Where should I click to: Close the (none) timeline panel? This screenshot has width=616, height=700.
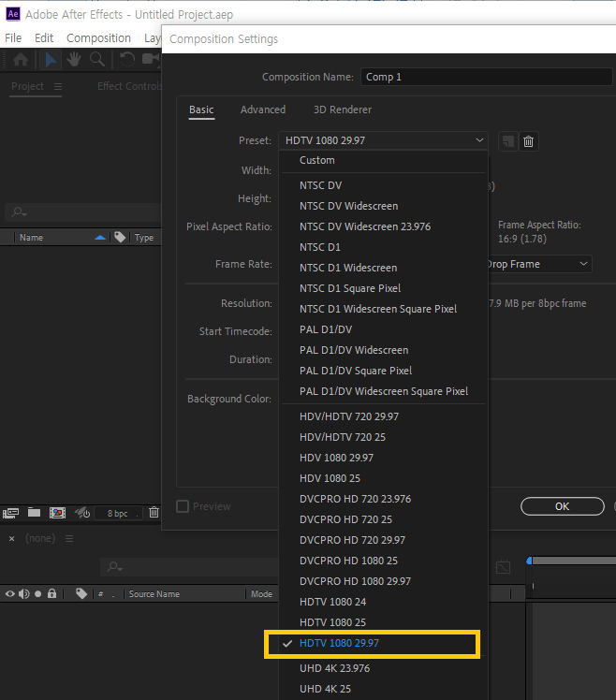point(12,539)
